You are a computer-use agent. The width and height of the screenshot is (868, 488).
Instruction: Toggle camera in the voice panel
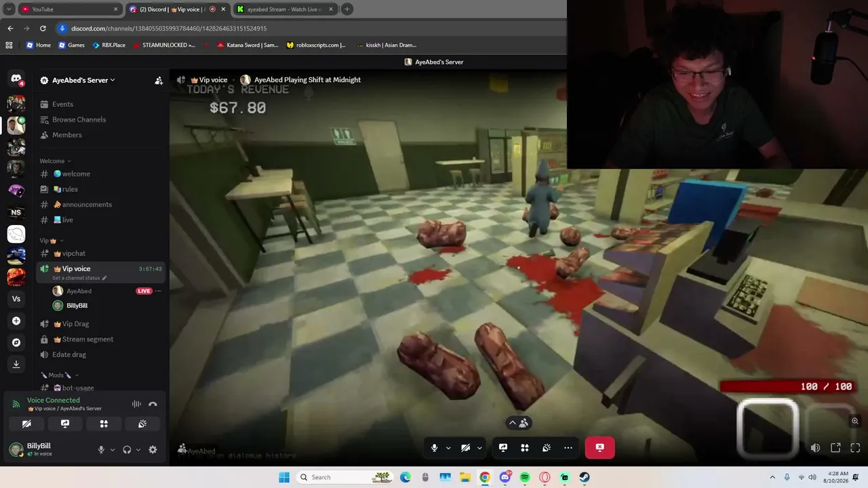pos(26,424)
